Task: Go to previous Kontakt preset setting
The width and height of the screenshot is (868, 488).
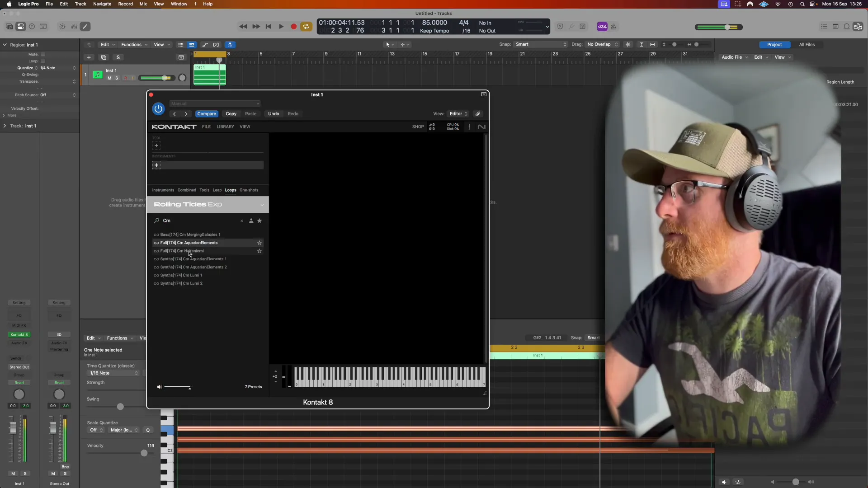Action: pyautogui.click(x=175, y=114)
